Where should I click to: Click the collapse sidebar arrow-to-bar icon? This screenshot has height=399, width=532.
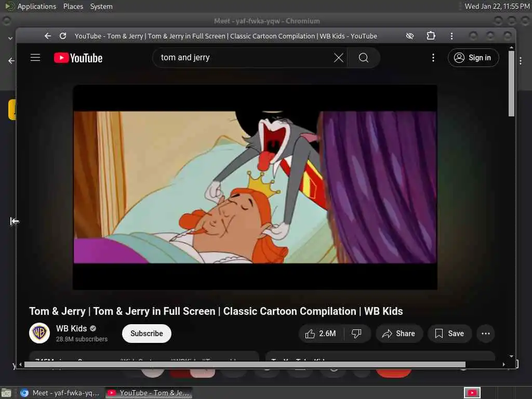click(x=14, y=221)
